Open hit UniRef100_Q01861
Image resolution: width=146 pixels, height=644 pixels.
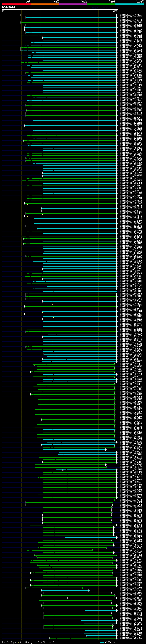(131, 22)
